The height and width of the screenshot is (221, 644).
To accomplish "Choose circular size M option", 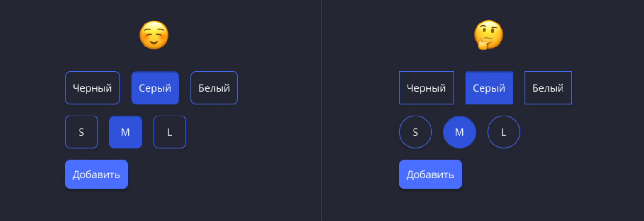I will coord(460,132).
